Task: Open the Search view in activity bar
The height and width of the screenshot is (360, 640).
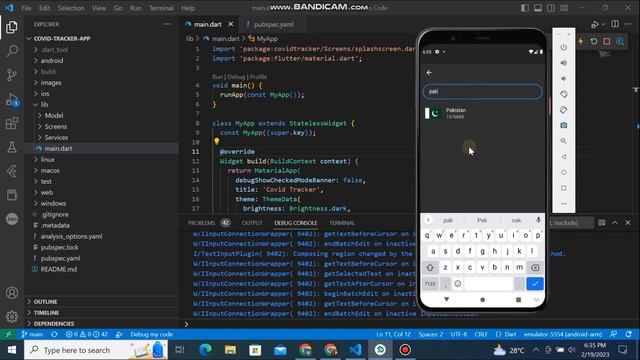Action: [x=12, y=51]
